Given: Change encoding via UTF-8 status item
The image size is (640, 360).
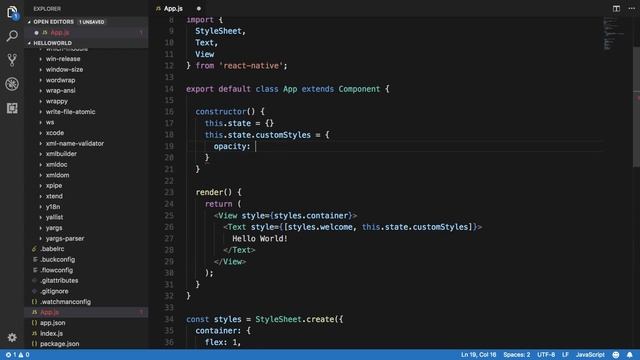Looking at the screenshot, I should tap(546, 355).
